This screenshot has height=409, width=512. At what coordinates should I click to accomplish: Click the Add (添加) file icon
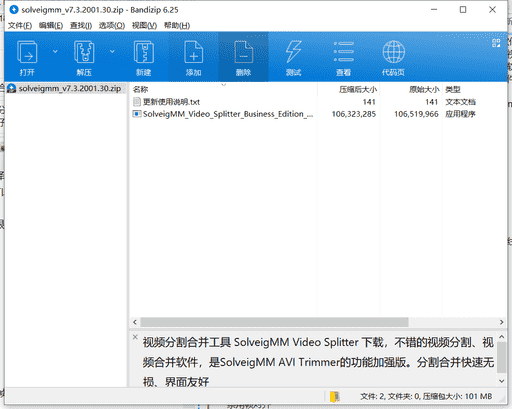tap(193, 52)
